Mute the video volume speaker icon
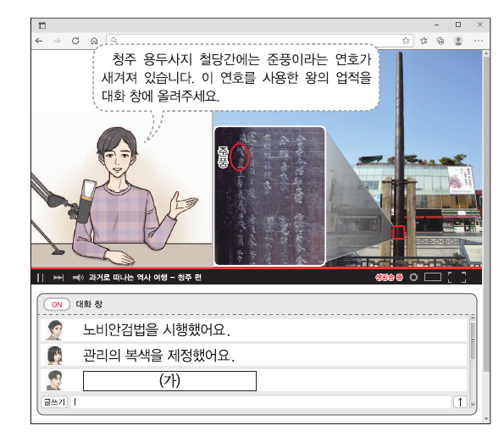Screen dimensions: 504x442 (78, 277)
